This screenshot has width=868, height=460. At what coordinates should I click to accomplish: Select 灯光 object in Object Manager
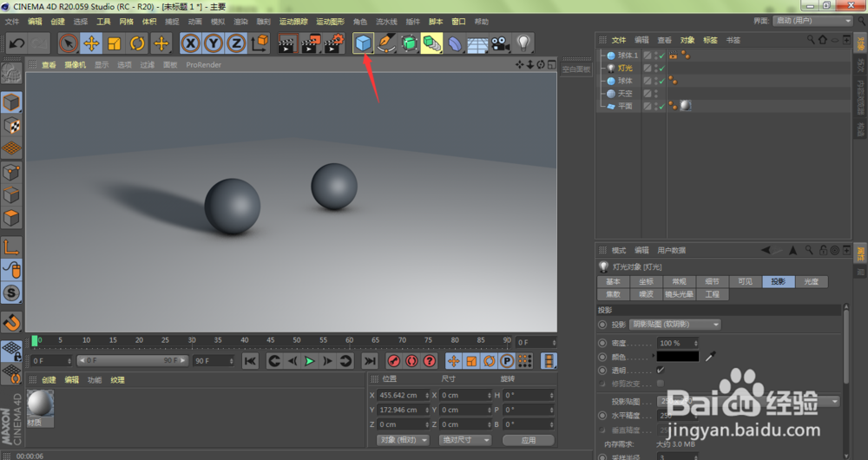[x=625, y=68]
